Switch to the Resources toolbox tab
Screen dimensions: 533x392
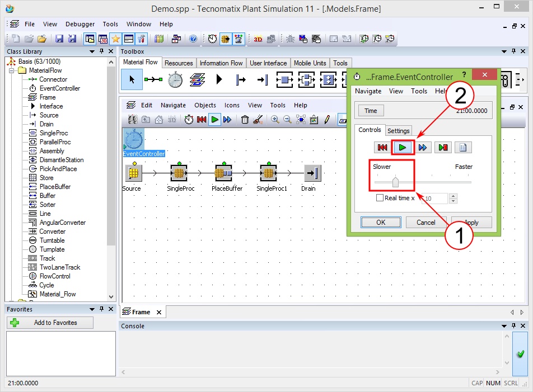click(x=179, y=63)
